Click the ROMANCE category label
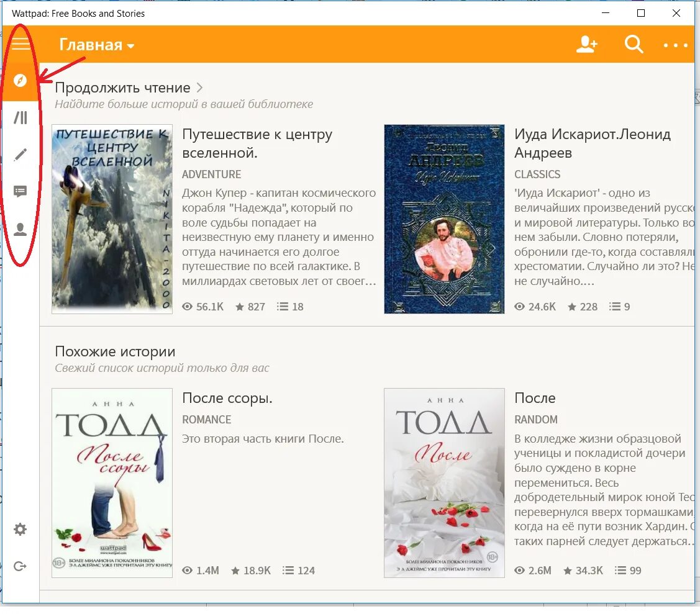This screenshot has height=614, width=700. click(x=207, y=420)
